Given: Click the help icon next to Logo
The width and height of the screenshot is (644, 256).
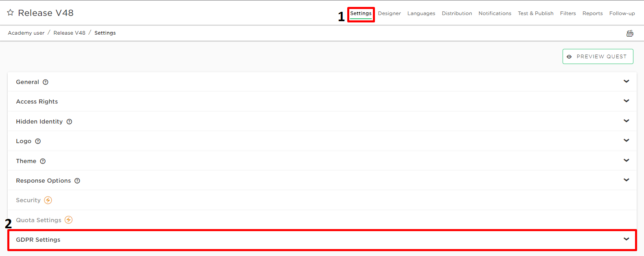Looking at the screenshot, I should [x=38, y=141].
